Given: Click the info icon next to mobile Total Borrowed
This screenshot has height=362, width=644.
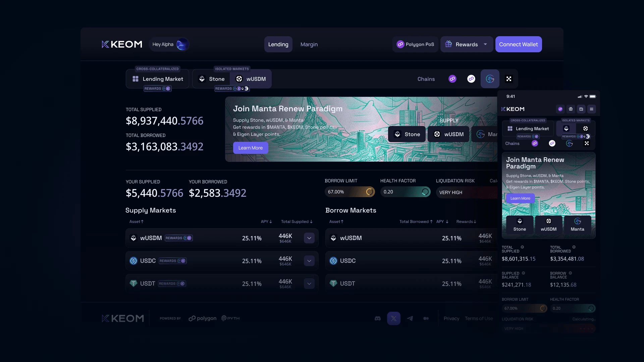Looking at the screenshot, I should click(574, 247).
